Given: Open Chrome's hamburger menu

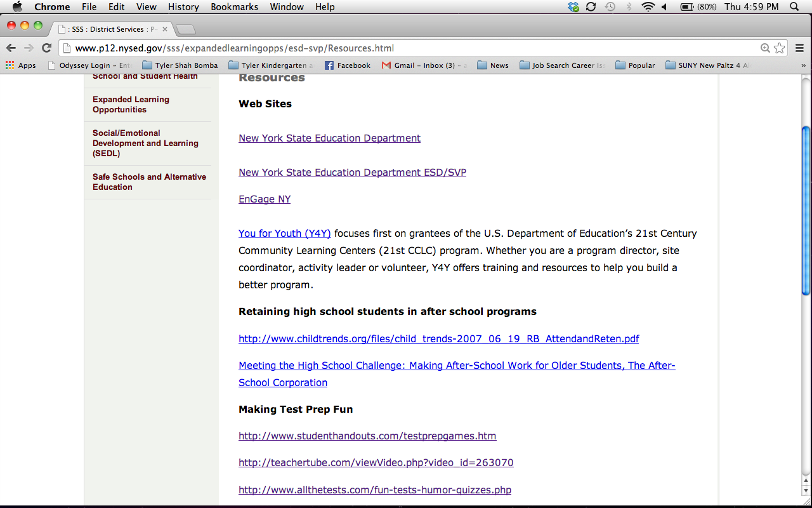Looking at the screenshot, I should [x=799, y=48].
